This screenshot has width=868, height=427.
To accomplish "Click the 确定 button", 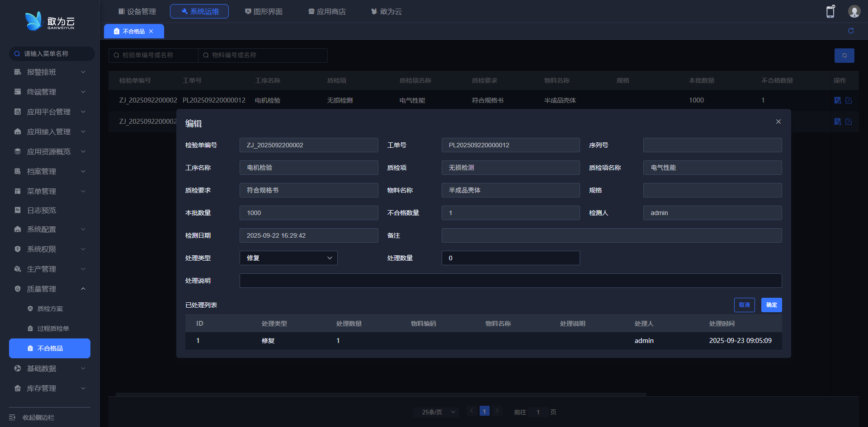I will pyautogui.click(x=771, y=305).
